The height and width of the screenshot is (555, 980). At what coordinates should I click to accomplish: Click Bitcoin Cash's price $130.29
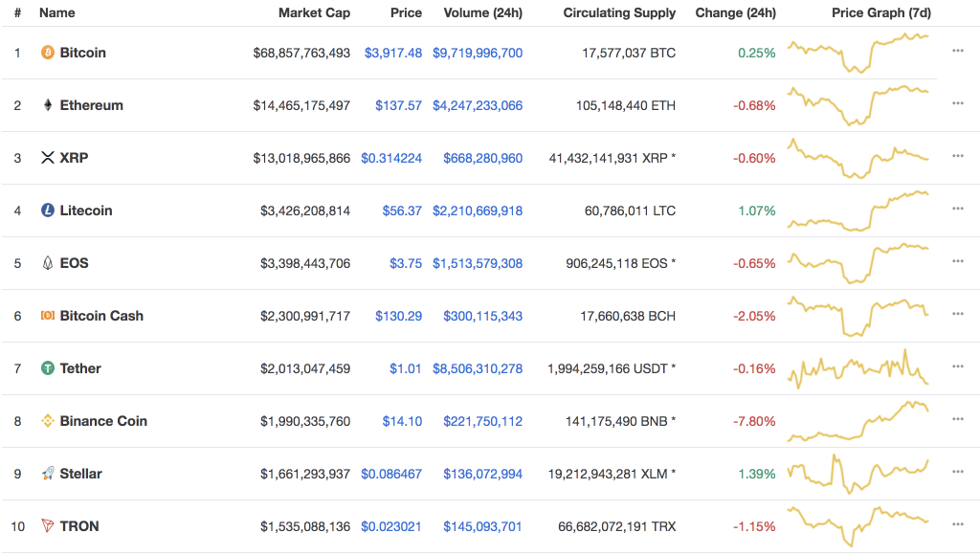click(399, 316)
